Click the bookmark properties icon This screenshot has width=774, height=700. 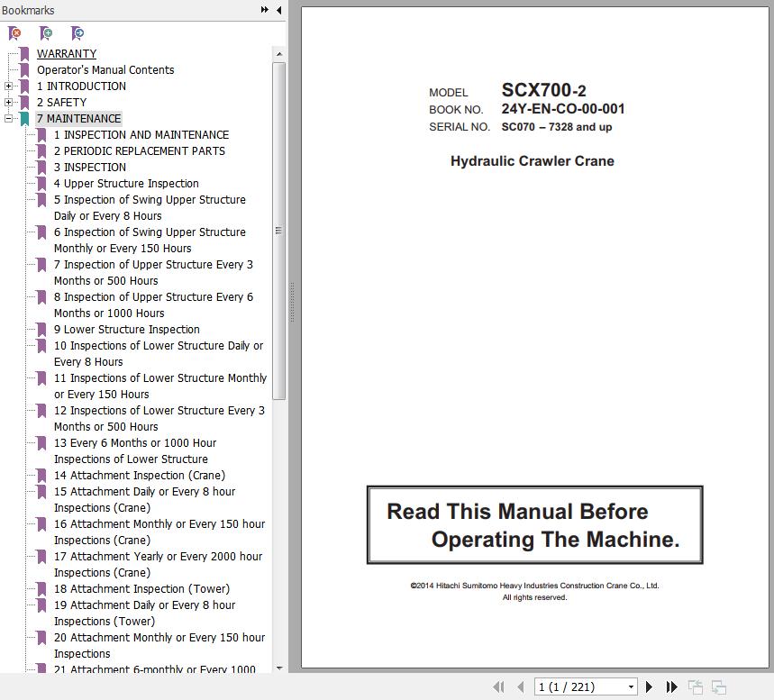tap(77, 33)
